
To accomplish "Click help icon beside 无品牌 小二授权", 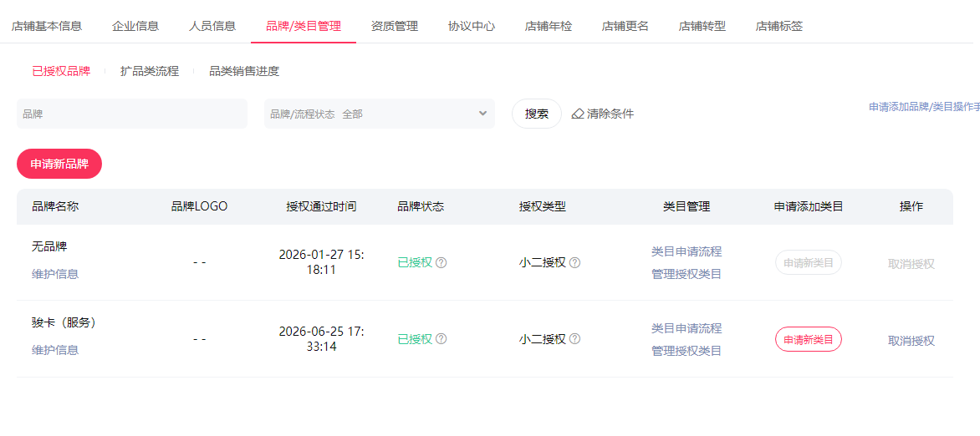I will [x=575, y=262].
